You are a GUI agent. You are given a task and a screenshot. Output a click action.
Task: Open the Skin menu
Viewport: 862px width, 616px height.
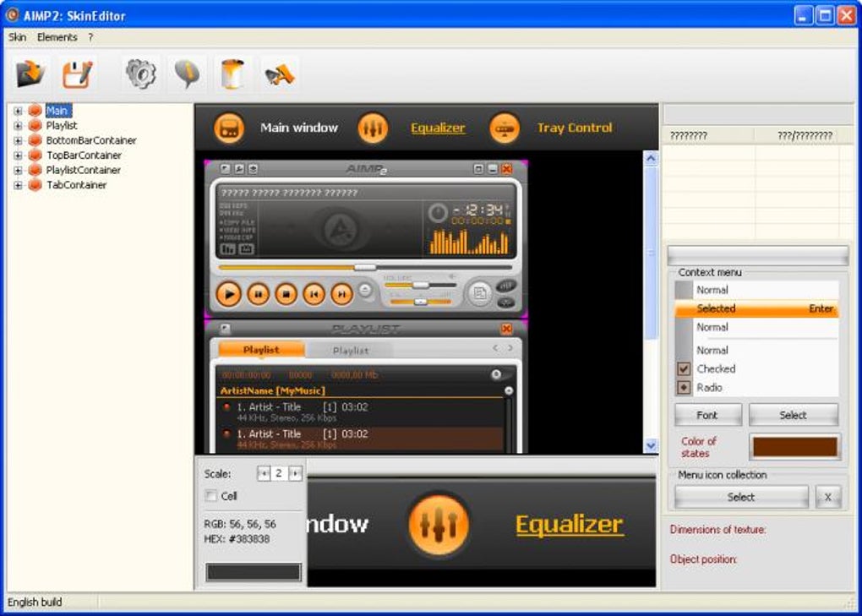(17, 37)
